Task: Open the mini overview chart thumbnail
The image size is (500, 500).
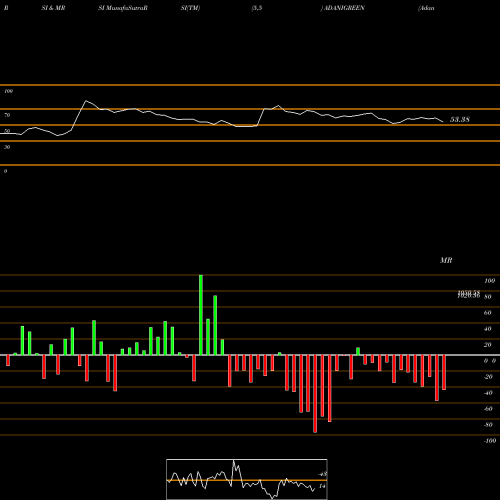Action: tap(247, 479)
